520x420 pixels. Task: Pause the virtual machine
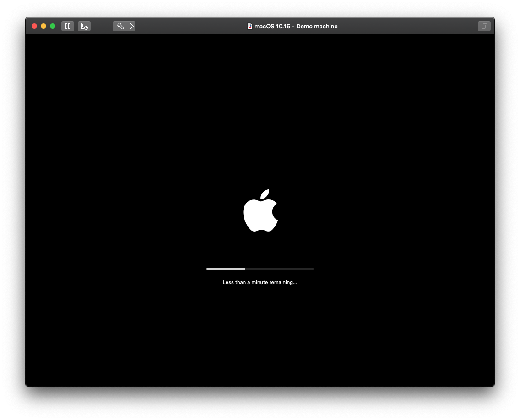pyautogui.click(x=68, y=26)
